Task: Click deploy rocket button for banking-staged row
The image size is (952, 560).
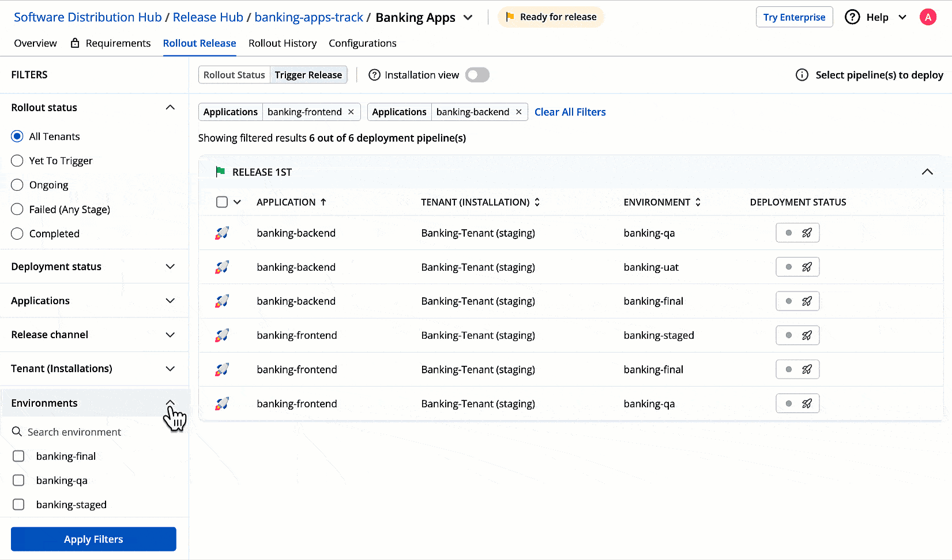Action: click(x=806, y=335)
